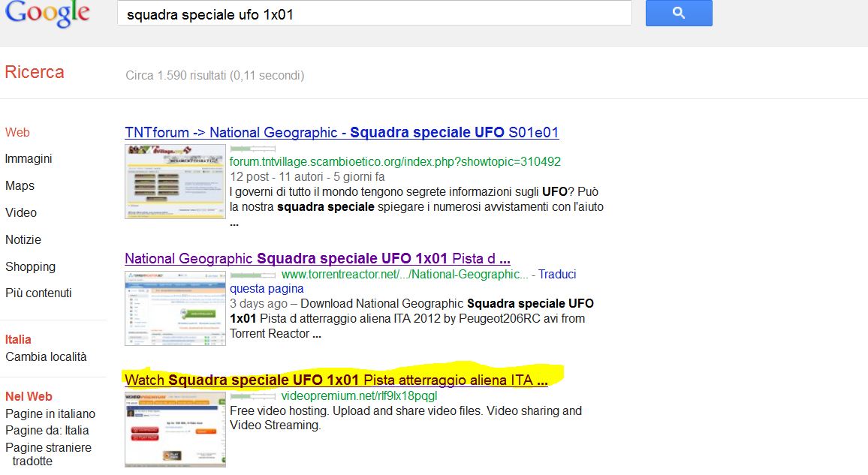Click the Ricerca heading
The width and height of the screenshot is (868, 475).
pyautogui.click(x=35, y=73)
